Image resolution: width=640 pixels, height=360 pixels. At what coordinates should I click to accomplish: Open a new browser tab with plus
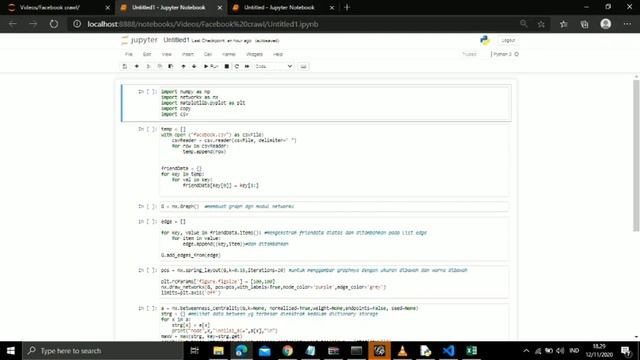[x=347, y=7]
